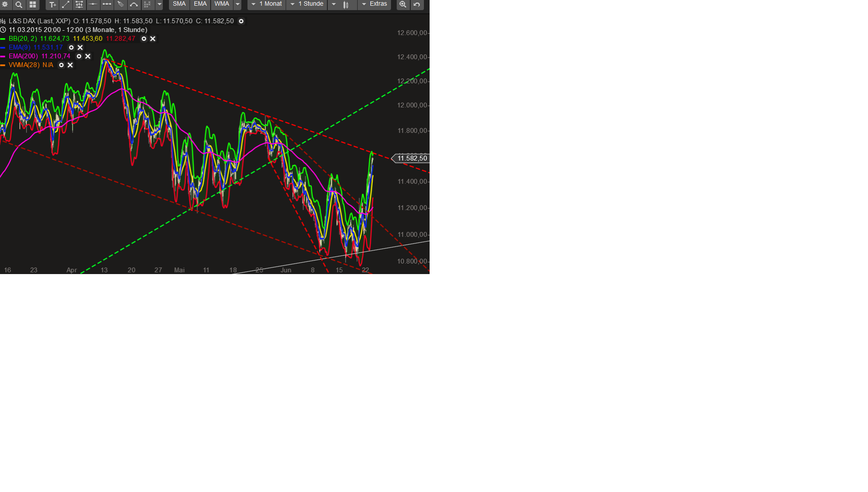The height and width of the screenshot is (492, 868).
Task: Click the Jun label on time axis
Action: (286, 270)
